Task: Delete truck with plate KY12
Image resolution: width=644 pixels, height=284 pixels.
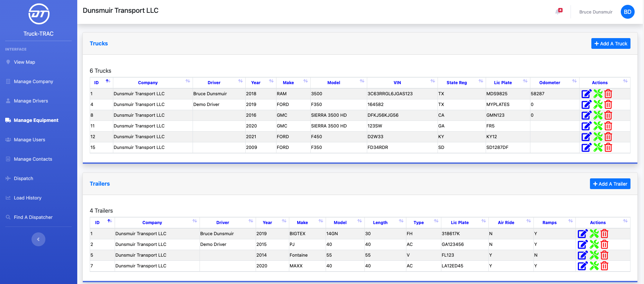Action: tap(608, 136)
